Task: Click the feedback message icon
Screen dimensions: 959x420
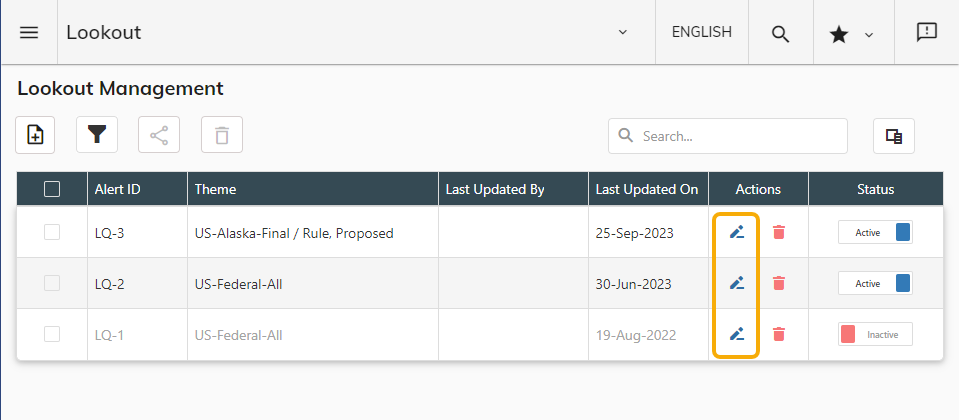Action: click(x=926, y=32)
